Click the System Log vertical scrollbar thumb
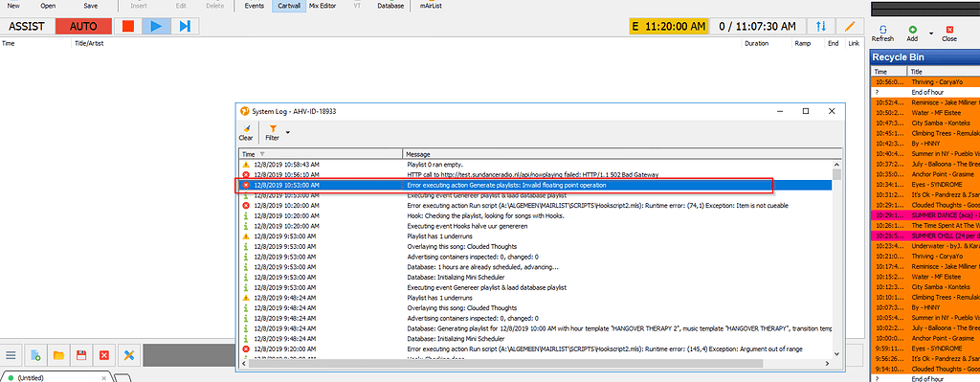Image resolution: width=980 pixels, height=382 pixels. [x=836, y=173]
